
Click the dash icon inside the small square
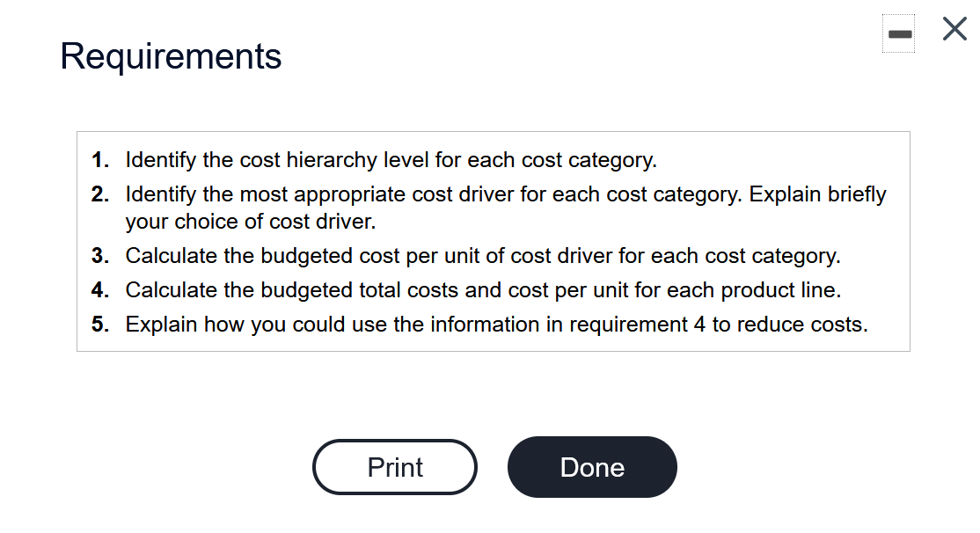click(898, 33)
